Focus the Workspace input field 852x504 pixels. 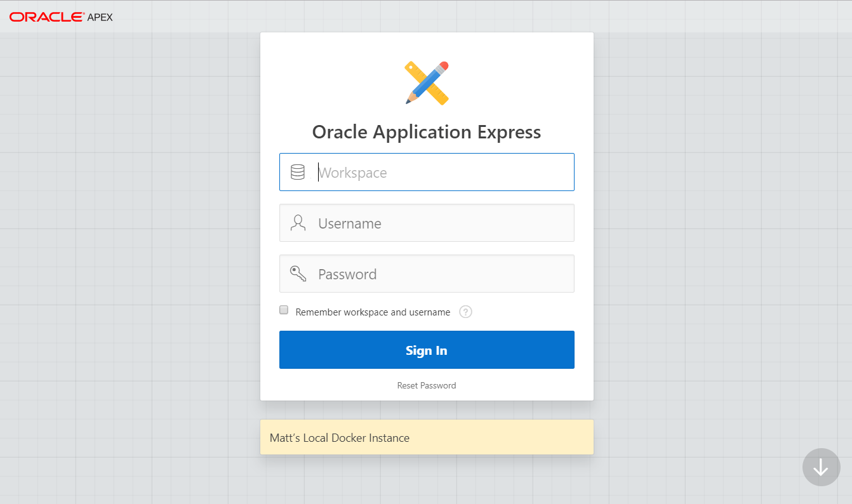click(x=427, y=172)
